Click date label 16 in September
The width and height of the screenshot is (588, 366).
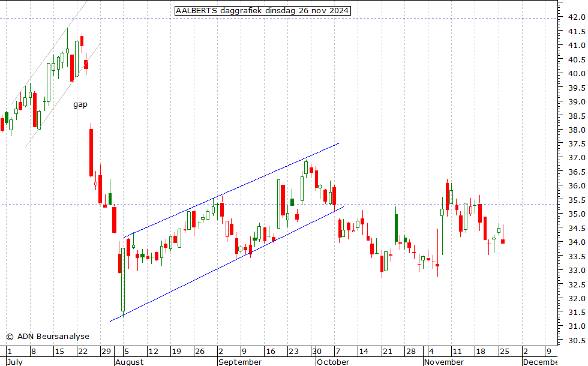pyautogui.click(x=271, y=352)
